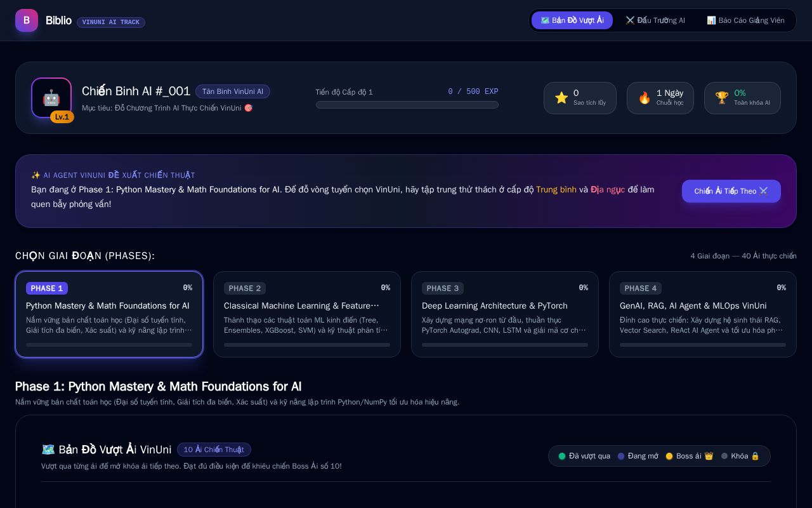Click the 'Đang mở' legend label
Screen dimensions: 812x508
643,456
